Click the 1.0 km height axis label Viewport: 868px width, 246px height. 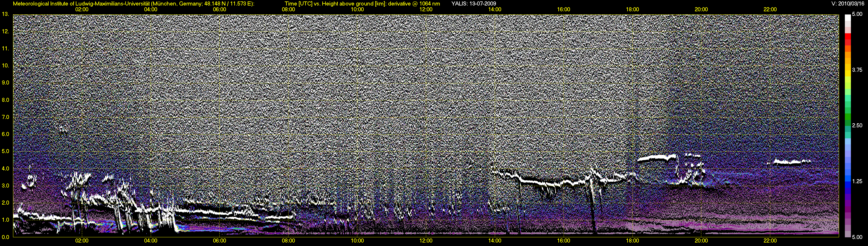tap(5, 220)
